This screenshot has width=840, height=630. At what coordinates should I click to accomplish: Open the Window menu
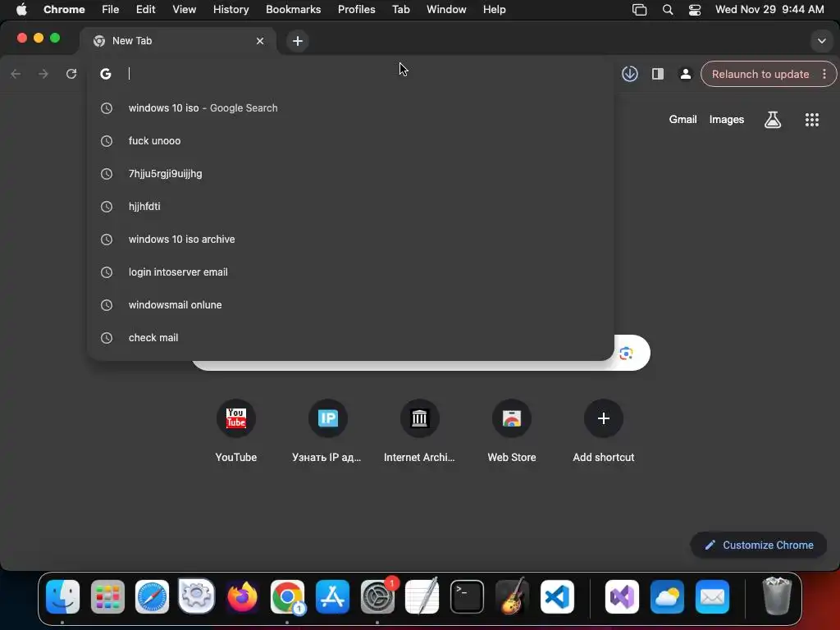point(446,10)
